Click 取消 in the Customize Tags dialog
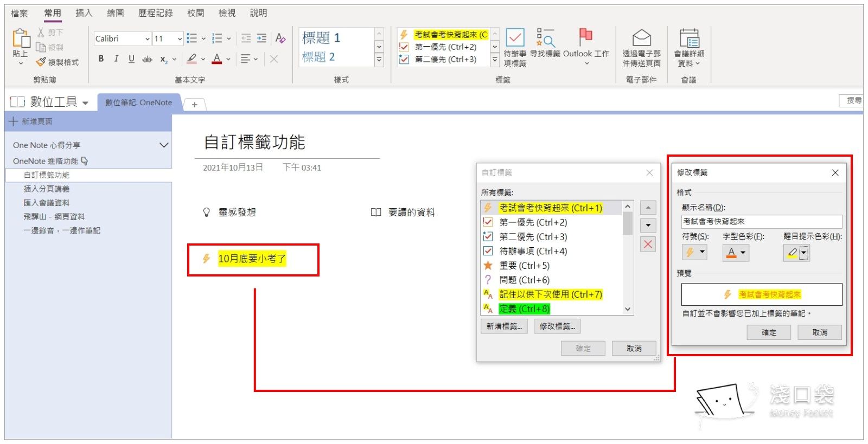 634,349
